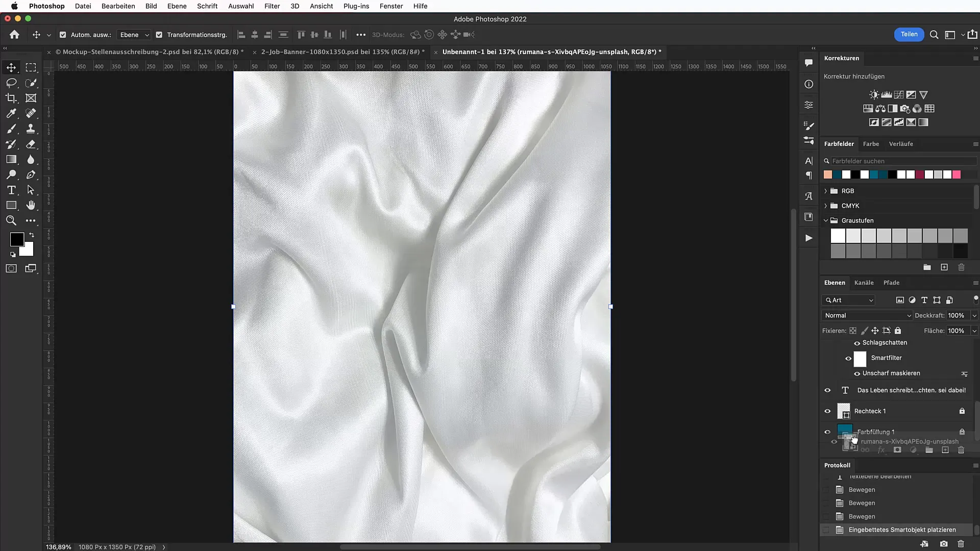Toggle Schlagschatten effect visibility
Screen dimensions: 980x551
(857, 343)
